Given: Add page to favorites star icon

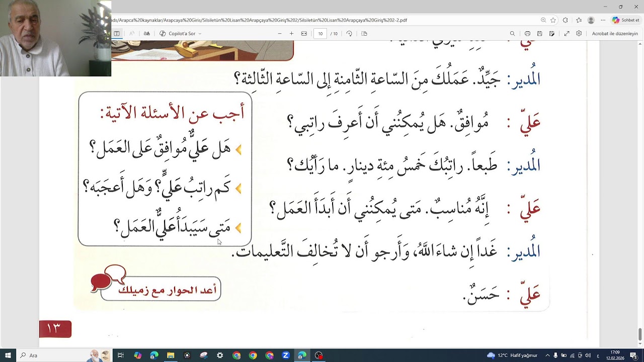Looking at the screenshot, I should (553, 20).
